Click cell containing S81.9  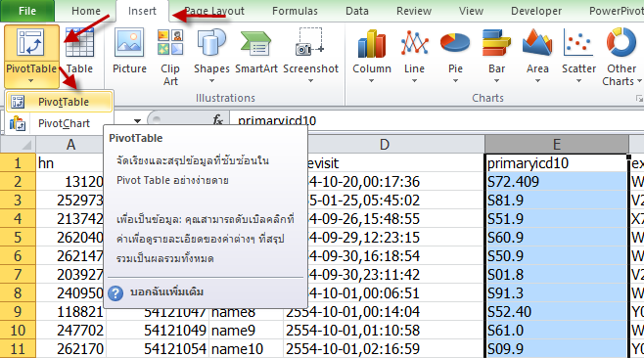tap(557, 200)
